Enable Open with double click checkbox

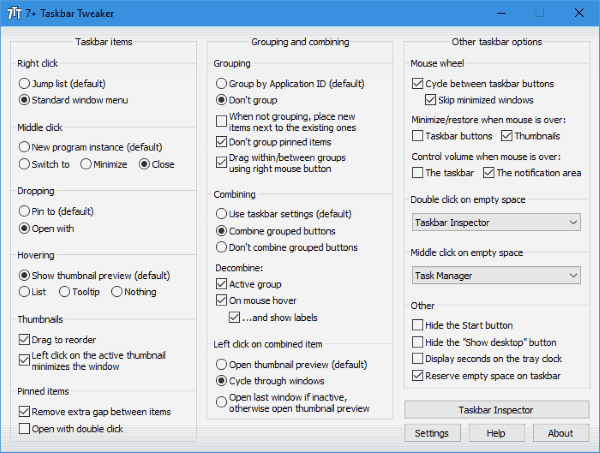pyautogui.click(x=25, y=428)
